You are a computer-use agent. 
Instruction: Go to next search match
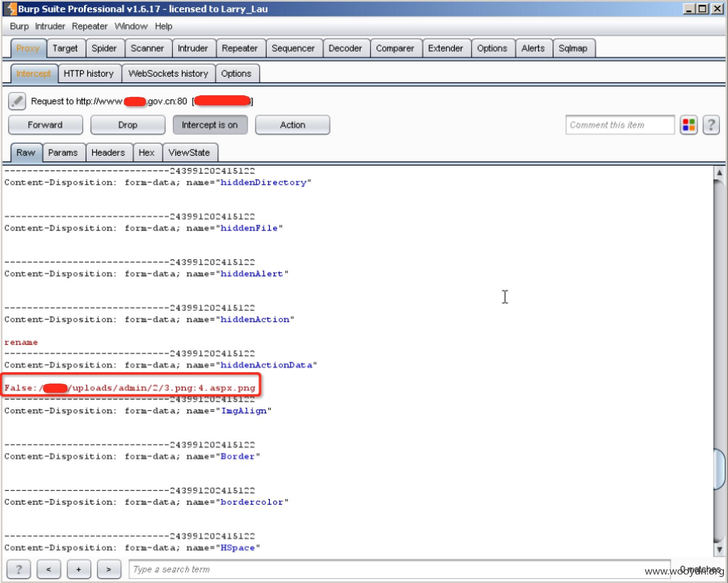109,569
